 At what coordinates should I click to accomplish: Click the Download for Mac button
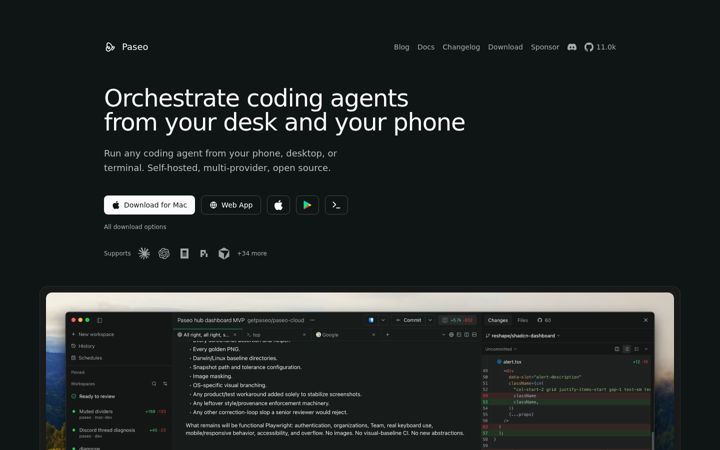click(149, 205)
